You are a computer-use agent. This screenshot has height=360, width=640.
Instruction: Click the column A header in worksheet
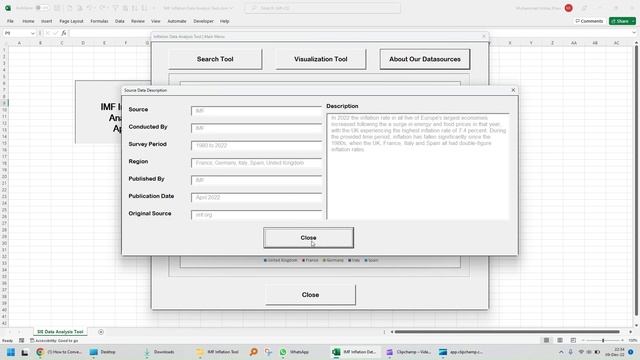pos(19,43)
